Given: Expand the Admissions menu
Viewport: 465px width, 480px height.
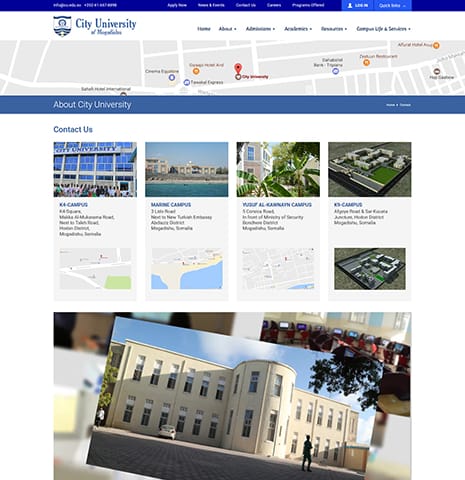Looking at the screenshot, I should point(260,29).
